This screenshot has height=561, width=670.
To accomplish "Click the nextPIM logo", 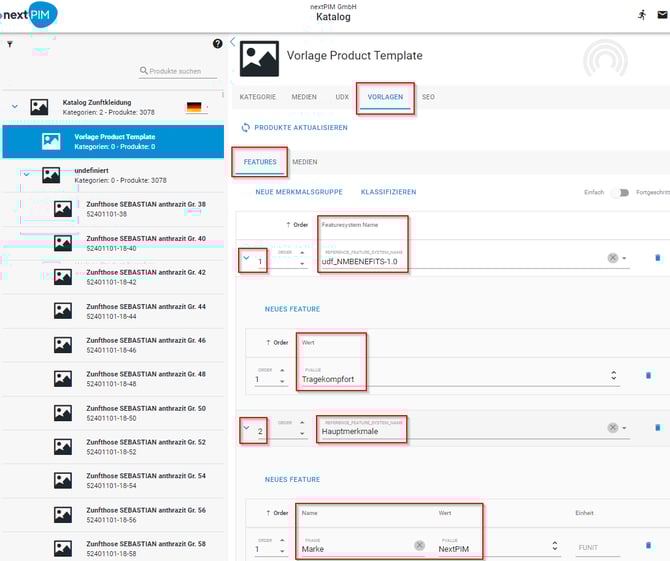I will (30, 15).
